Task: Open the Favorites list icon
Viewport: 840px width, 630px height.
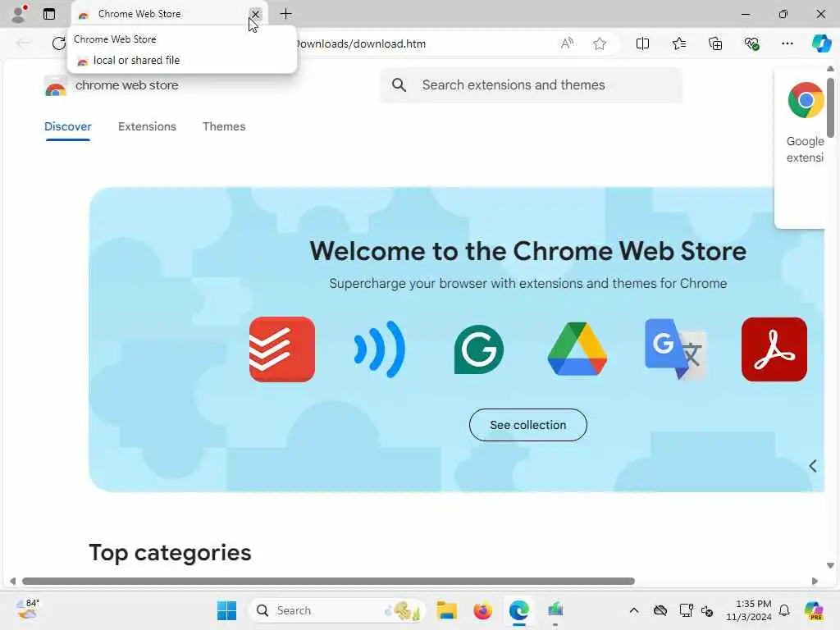Action: (x=678, y=43)
